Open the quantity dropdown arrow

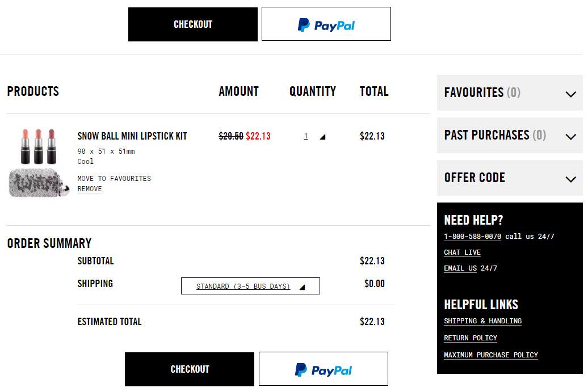(322, 137)
